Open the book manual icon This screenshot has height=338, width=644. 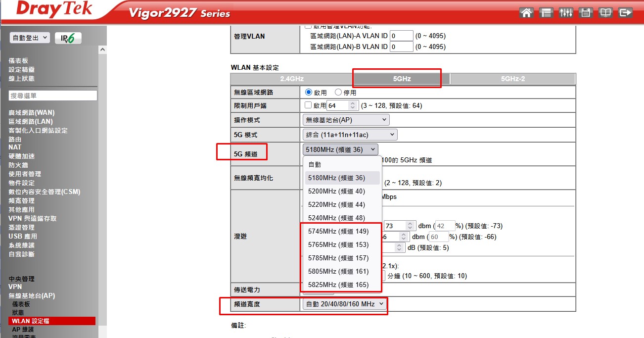click(605, 13)
